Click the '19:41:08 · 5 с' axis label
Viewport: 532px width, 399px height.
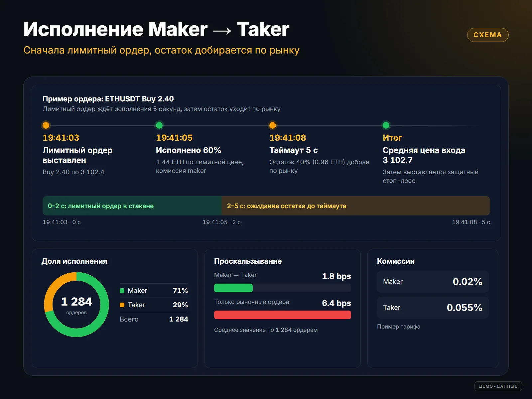coord(471,222)
